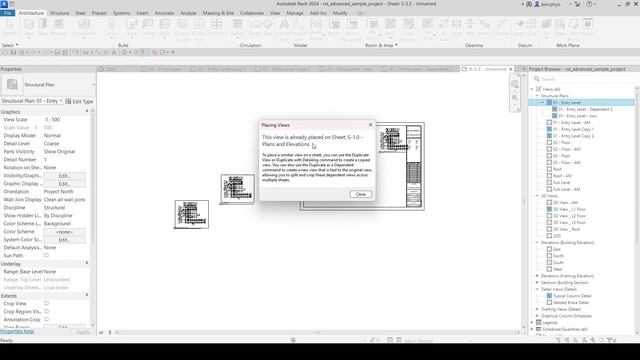
Task: Toggle the Annotation Crop checkbox
Action: [x=46, y=320]
